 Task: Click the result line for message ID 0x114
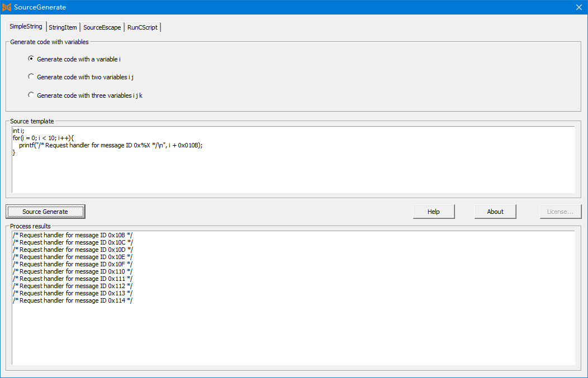[73, 300]
